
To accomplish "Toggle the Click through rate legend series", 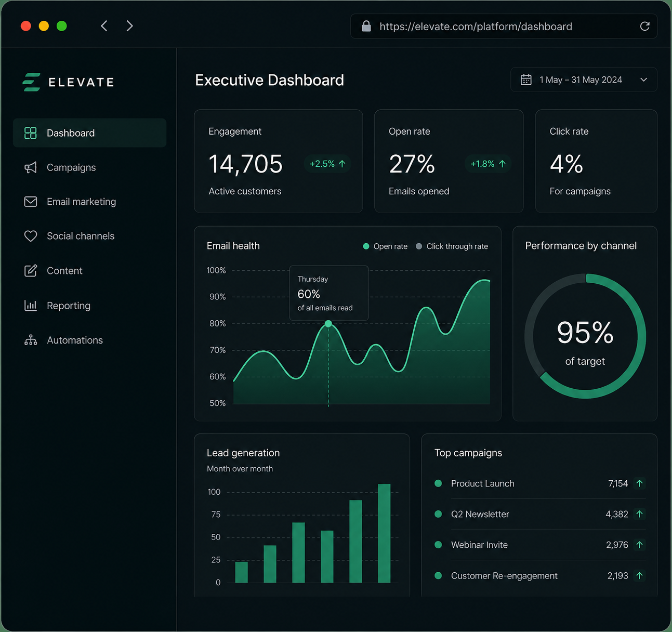I will [x=452, y=246].
